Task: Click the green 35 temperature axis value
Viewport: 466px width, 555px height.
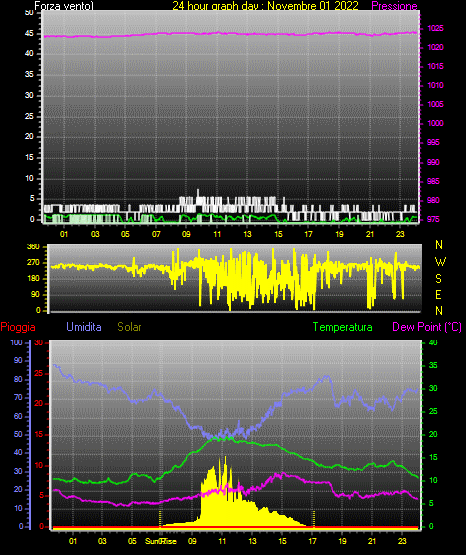Action: click(433, 365)
